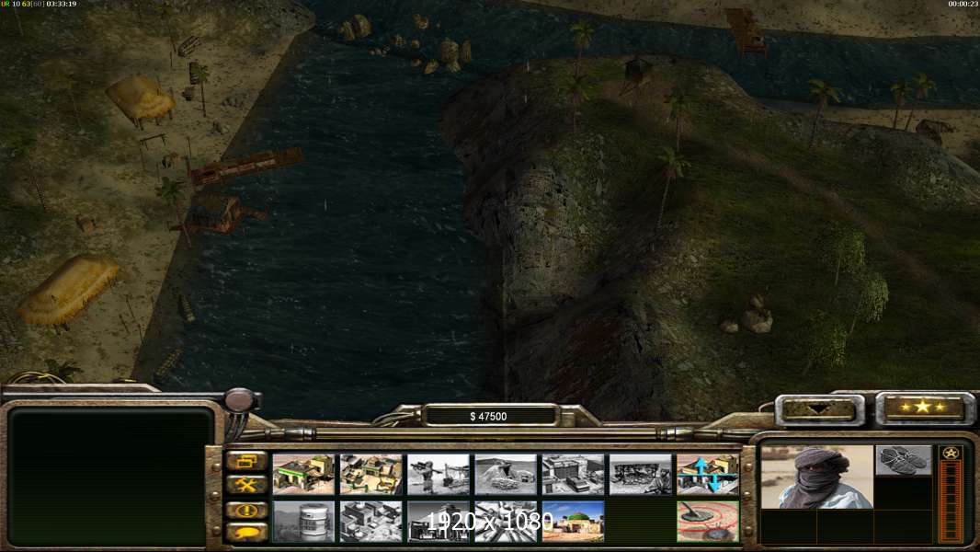Click the wrench and hammer button

tap(246, 485)
